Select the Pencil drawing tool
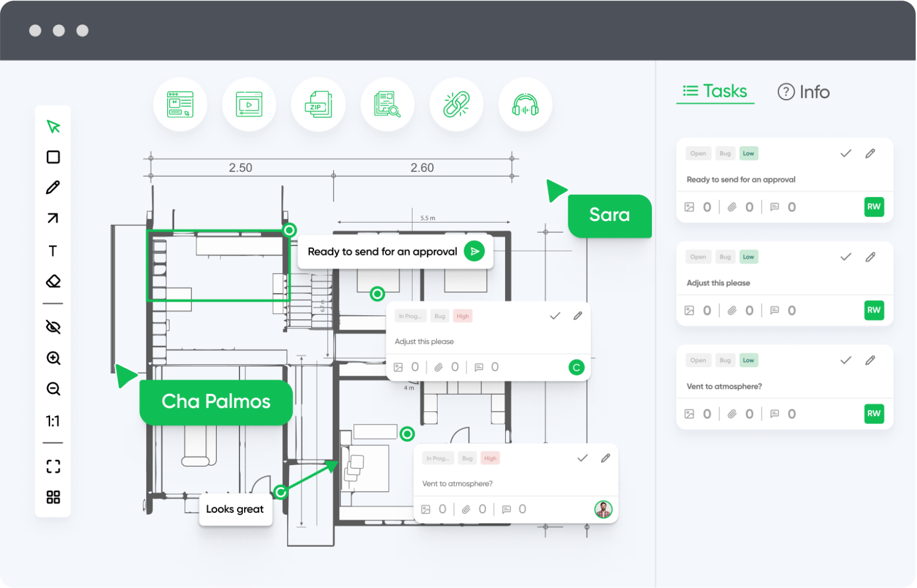This screenshot has width=917, height=588. point(53,188)
